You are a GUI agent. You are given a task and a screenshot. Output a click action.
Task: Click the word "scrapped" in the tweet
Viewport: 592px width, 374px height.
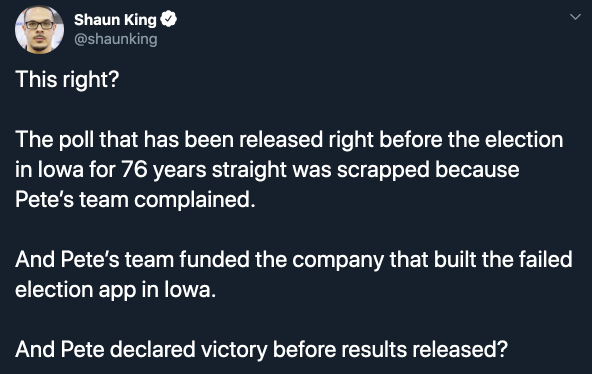click(383, 170)
